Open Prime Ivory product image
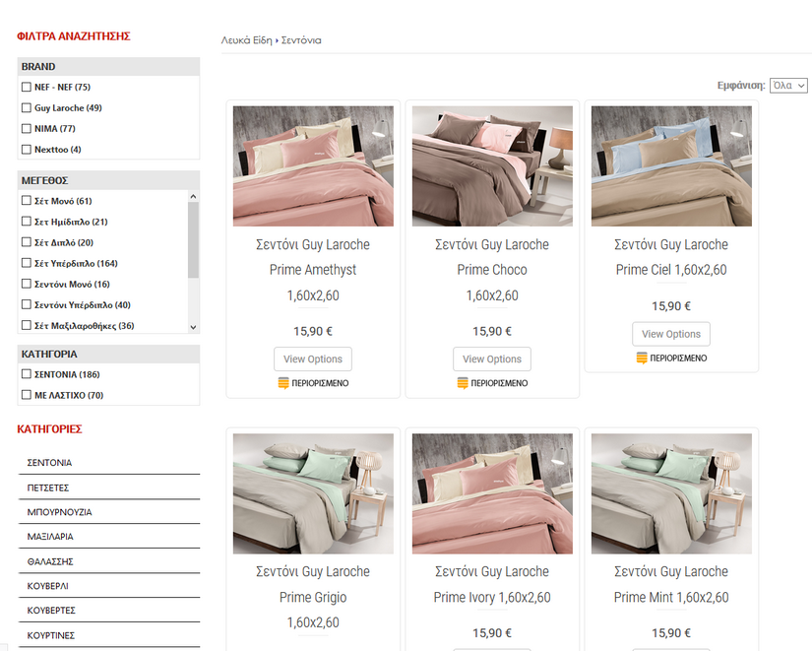 coord(492,494)
